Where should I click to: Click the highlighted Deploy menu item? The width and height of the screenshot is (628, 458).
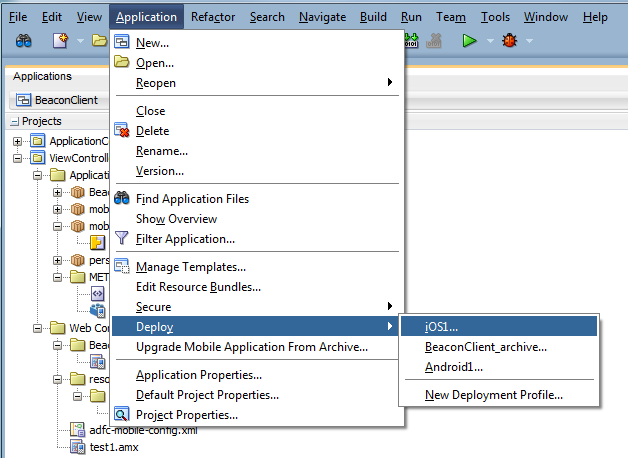pos(258,326)
